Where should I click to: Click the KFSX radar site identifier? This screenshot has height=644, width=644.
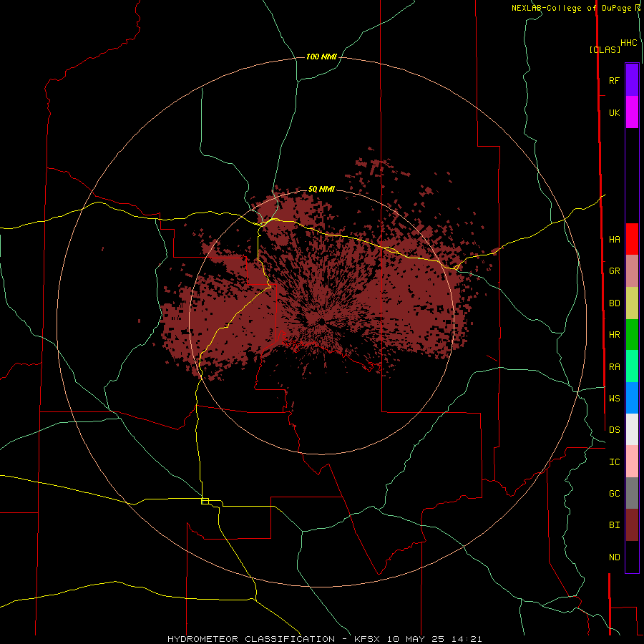[x=367, y=639]
